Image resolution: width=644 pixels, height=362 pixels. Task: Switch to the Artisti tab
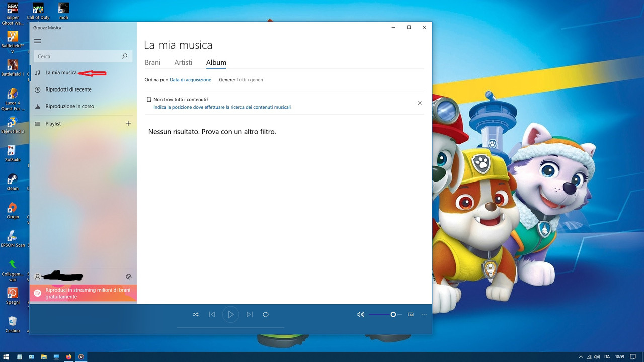click(183, 62)
